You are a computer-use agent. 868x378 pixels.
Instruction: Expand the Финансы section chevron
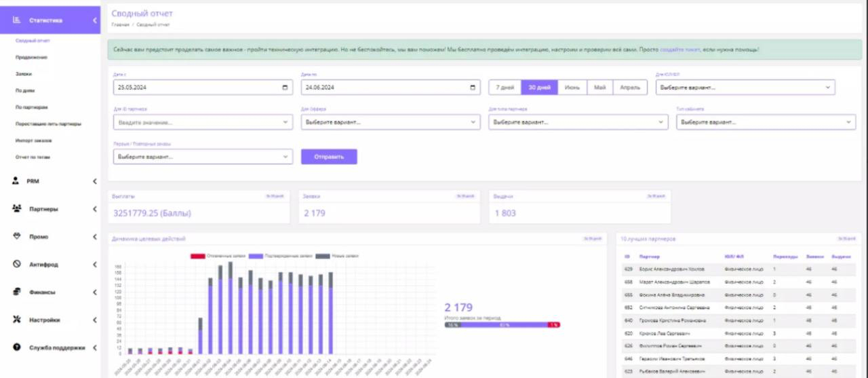(x=95, y=292)
